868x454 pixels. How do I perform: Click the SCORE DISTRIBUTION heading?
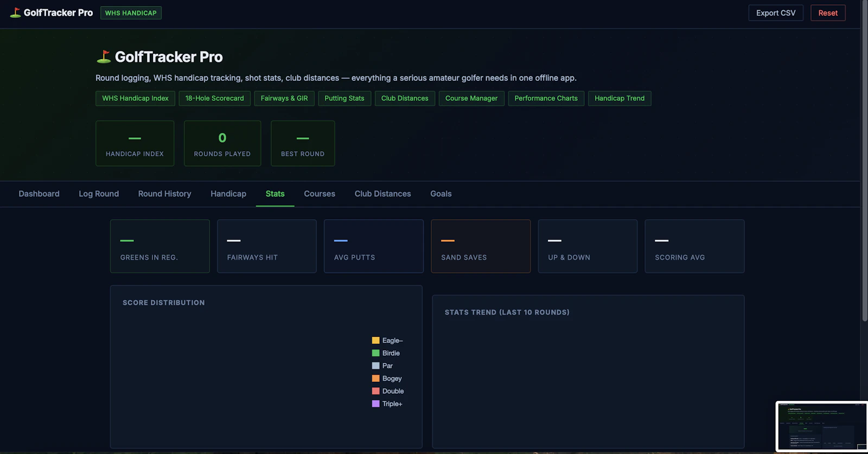164,303
